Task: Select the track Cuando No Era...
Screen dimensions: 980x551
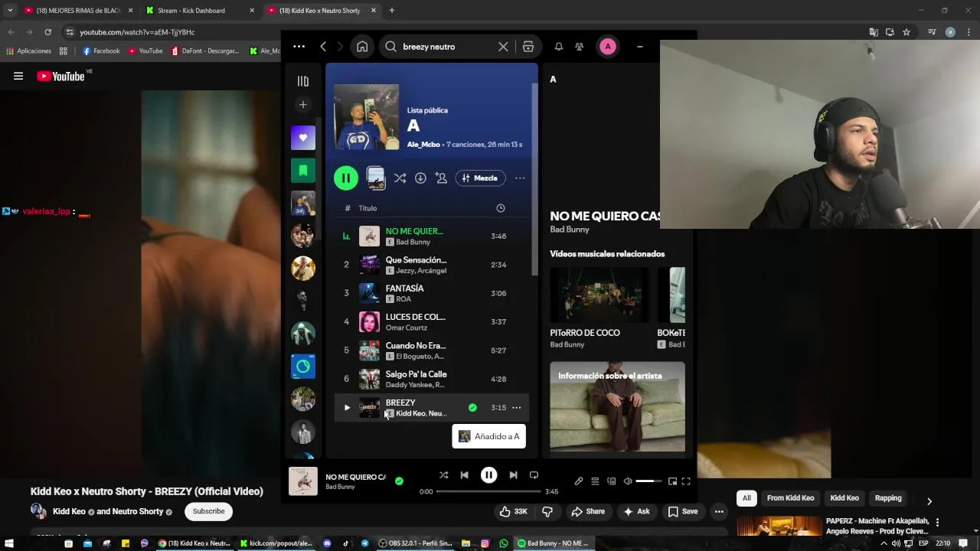Action: [432, 350]
